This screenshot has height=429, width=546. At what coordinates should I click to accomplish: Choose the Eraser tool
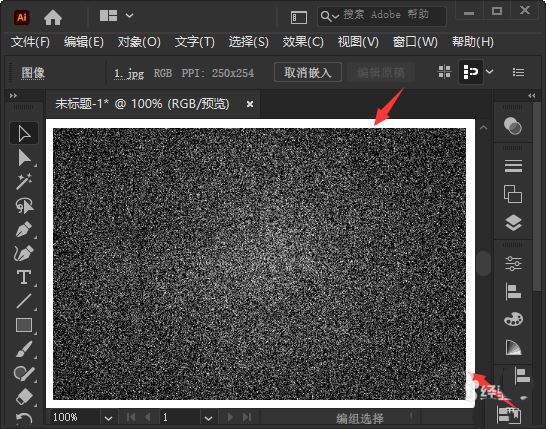point(24,397)
